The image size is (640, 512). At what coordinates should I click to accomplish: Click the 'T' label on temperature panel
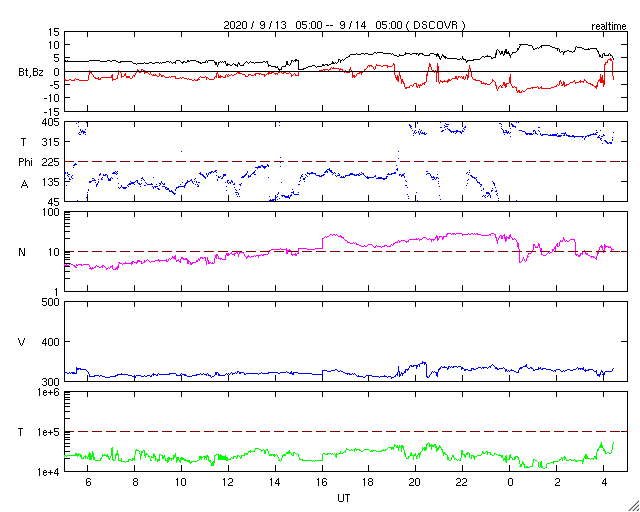pos(21,432)
